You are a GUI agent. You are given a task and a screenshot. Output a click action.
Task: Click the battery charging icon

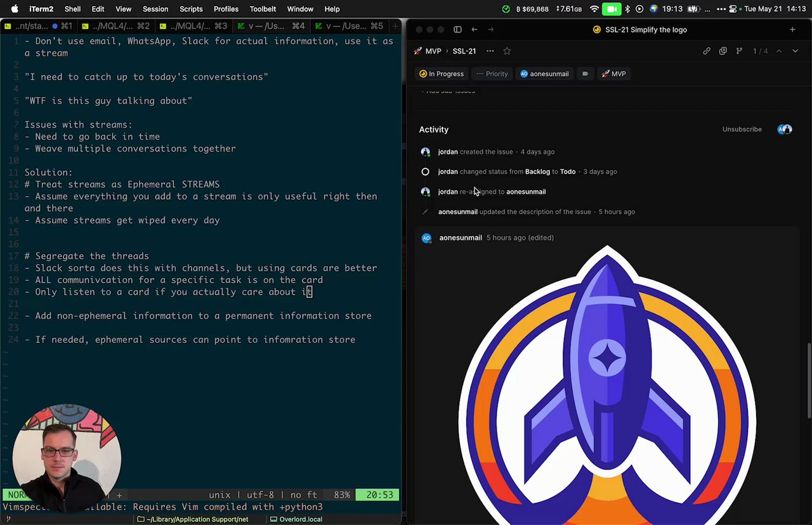click(x=694, y=9)
